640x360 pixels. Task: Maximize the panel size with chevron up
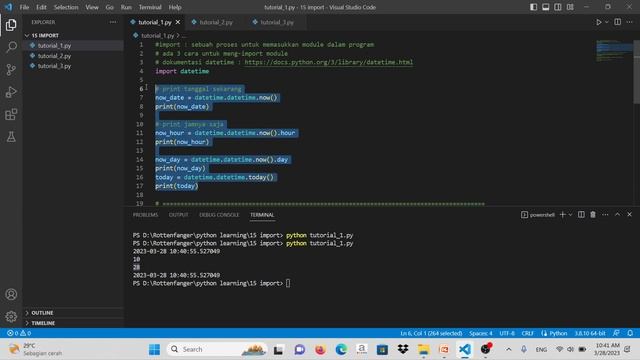(618, 215)
